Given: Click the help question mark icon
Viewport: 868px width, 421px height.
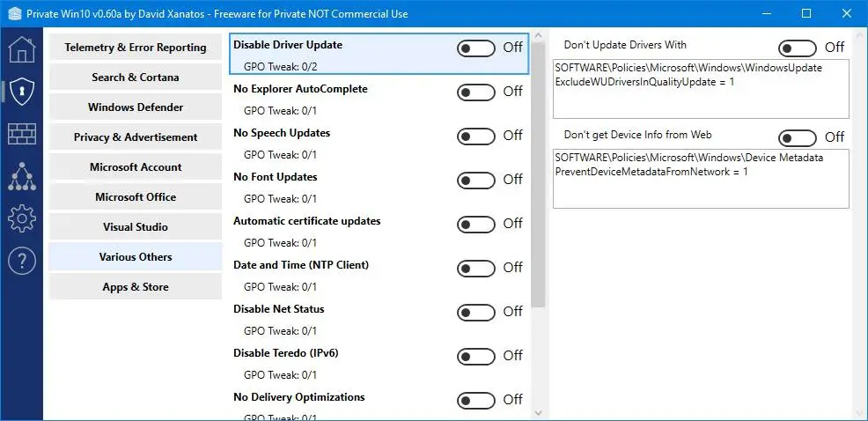Looking at the screenshot, I should coord(21,260).
